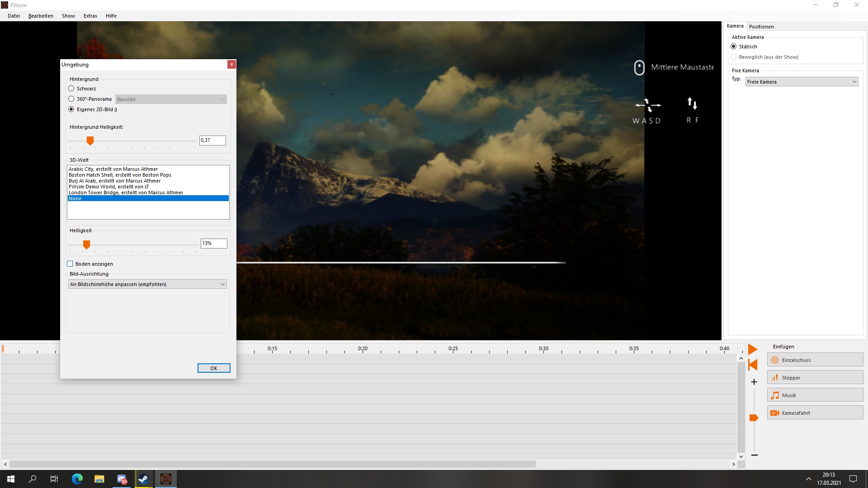Click the 0:30 mark on timeline ruler
Screen dimensions: 868x488
click(x=543, y=349)
